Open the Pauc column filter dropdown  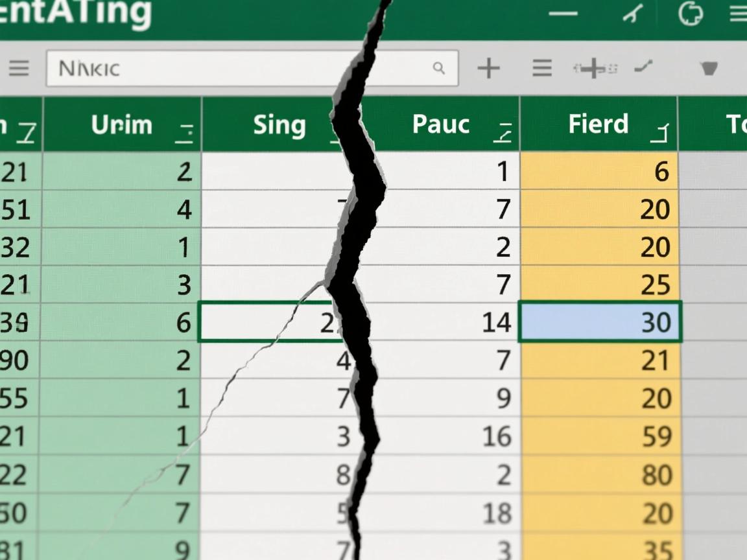pyautogui.click(x=503, y=132)
